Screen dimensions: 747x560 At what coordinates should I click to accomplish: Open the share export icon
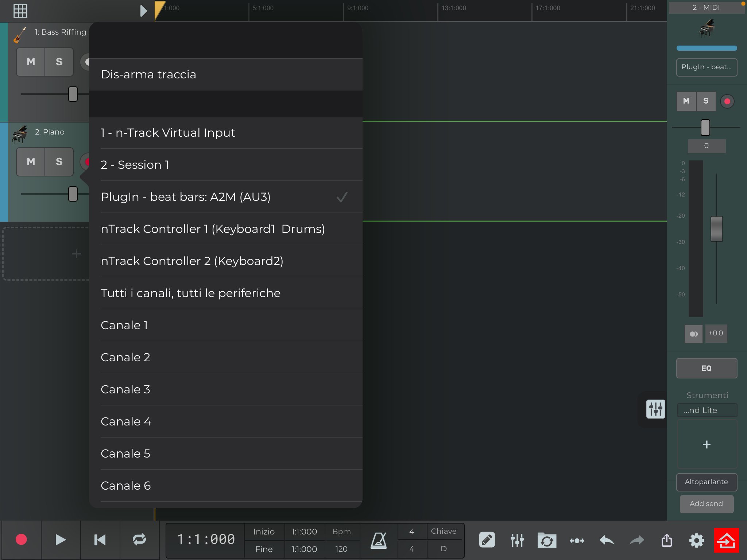[667, 540]
